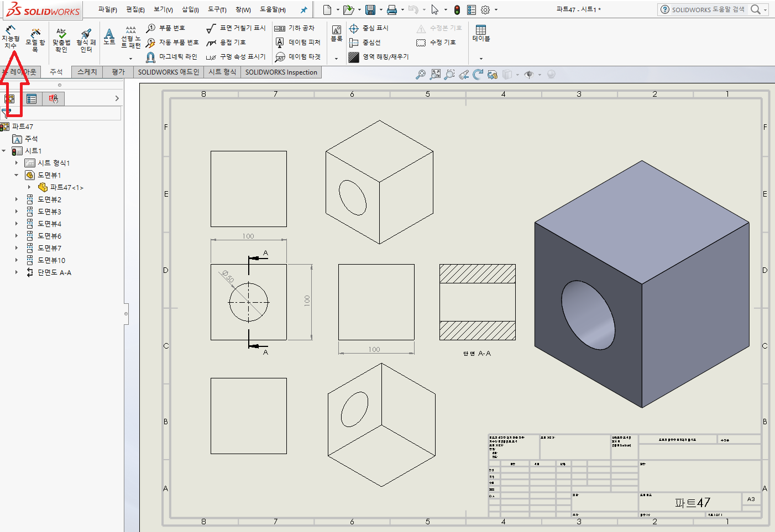
Task: Collapse the 도면뷰1 tree node
Action: [17, 175]
